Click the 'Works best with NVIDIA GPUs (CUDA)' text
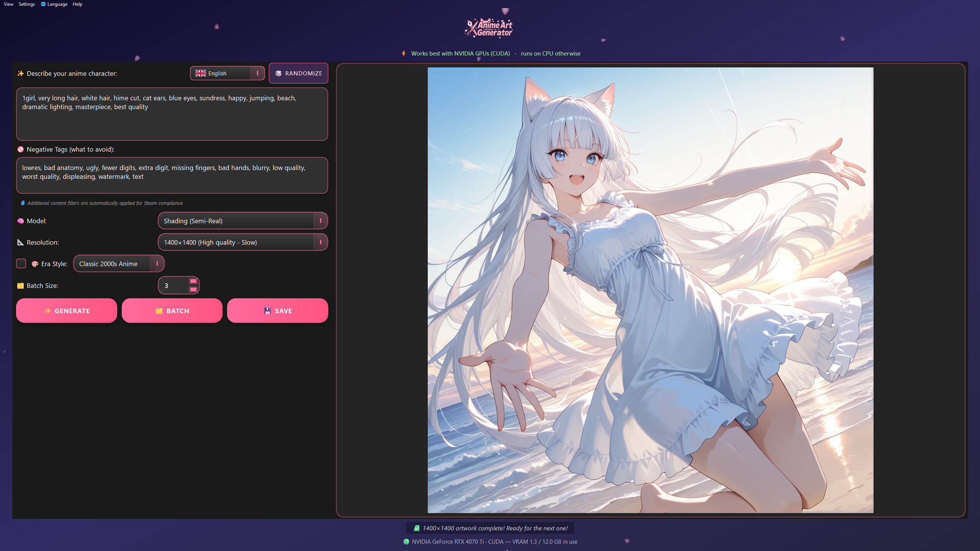980x551 pixels. [460, 53]
